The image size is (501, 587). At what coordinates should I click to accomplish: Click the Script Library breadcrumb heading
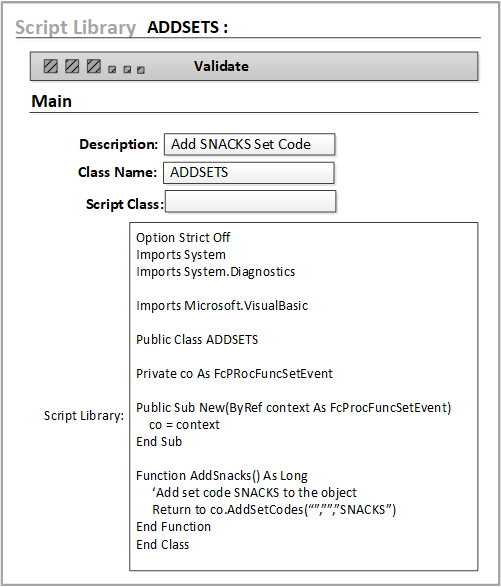click(75, 27)
